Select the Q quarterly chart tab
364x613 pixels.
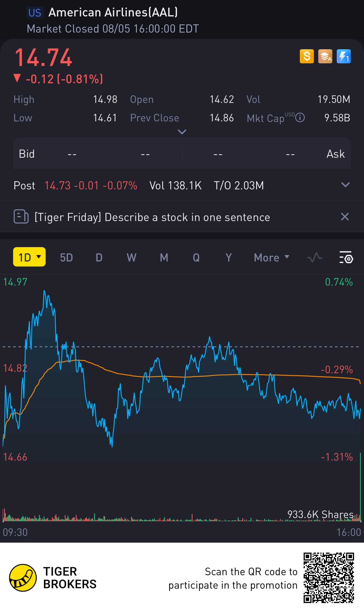(x=196, y=258)
